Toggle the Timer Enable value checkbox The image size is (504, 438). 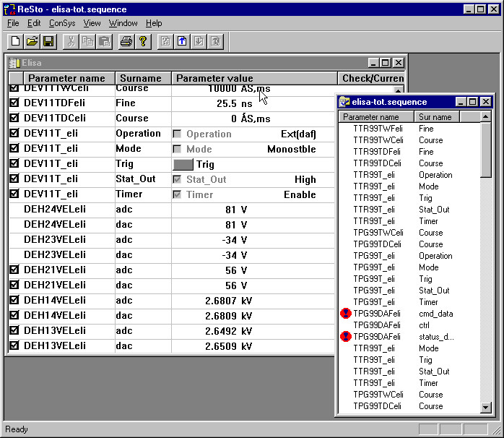point(177,194)
